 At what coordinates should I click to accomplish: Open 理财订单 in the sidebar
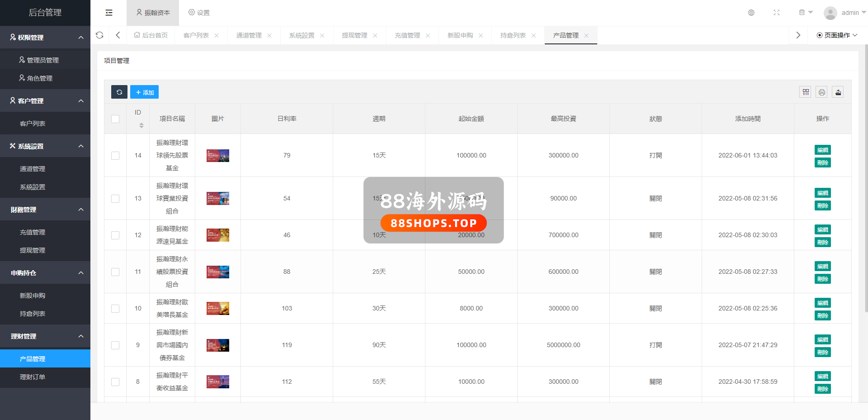point(33,377)
